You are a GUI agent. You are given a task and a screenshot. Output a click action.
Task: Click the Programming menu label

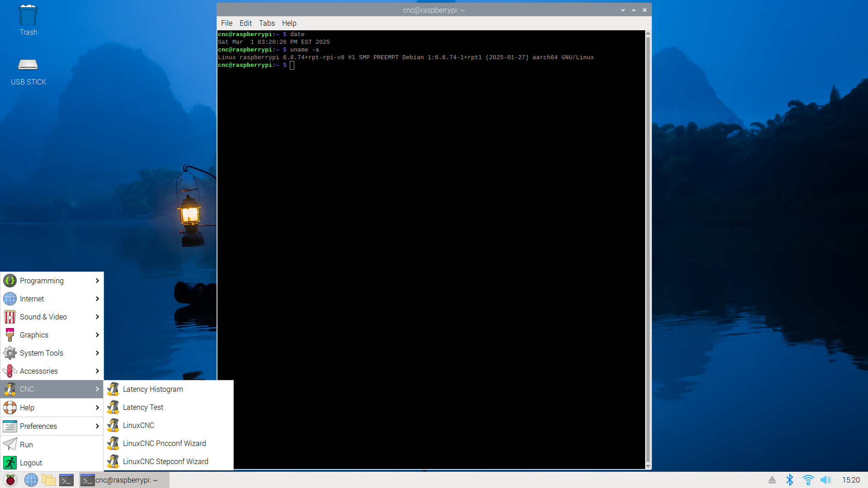(42, 281)
